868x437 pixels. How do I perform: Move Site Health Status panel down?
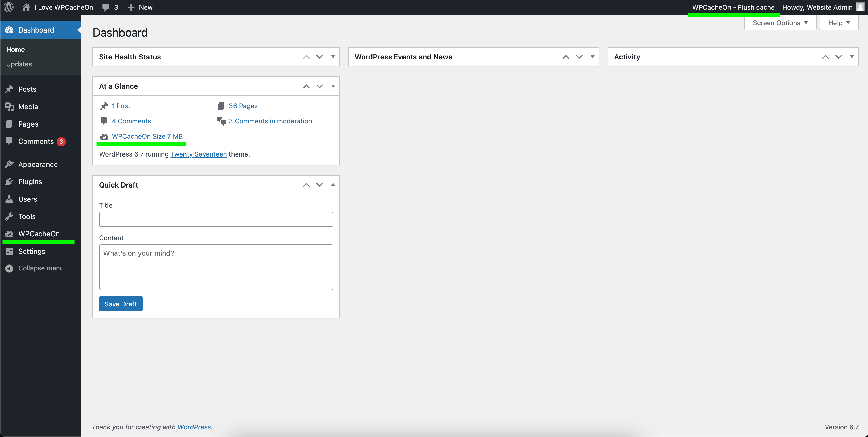coord(320,57)
